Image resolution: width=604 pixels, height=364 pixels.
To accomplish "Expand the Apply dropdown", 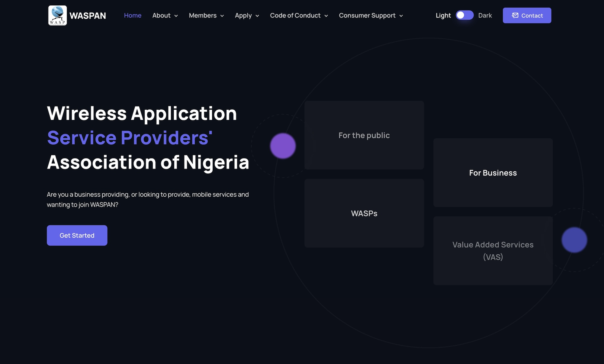I will [247, 15].
